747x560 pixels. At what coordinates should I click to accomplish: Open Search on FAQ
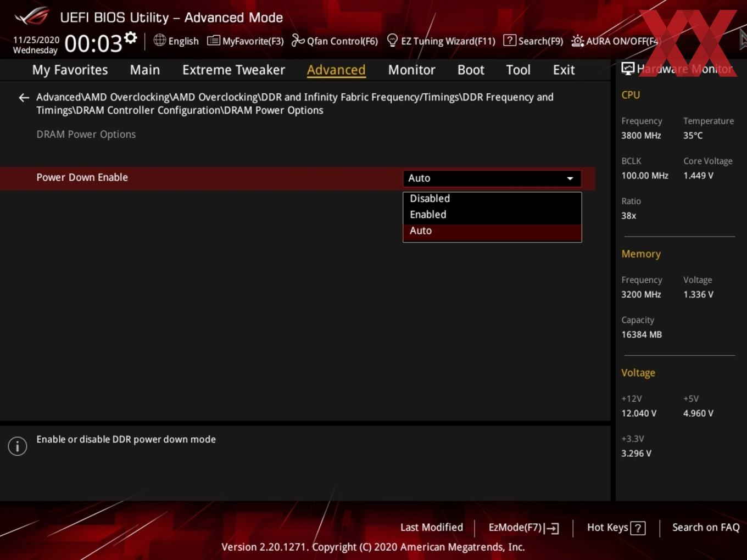click(706, 527)
